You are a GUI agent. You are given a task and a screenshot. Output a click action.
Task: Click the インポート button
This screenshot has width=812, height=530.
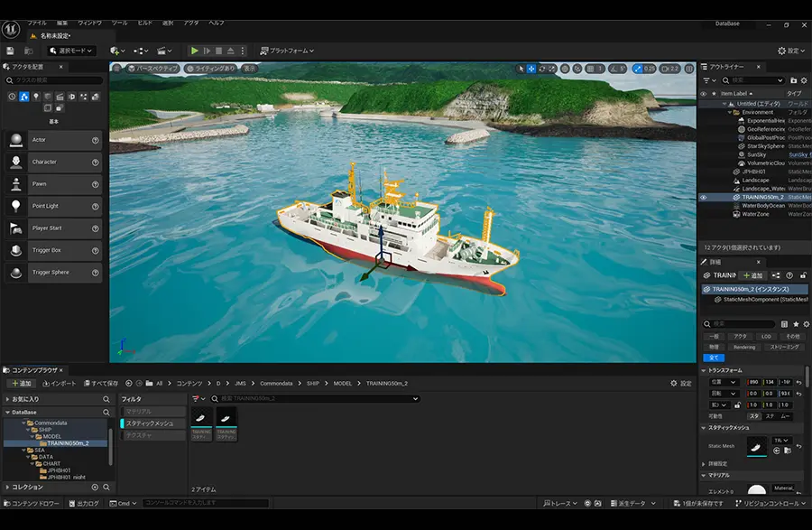(x=59, y=383)
